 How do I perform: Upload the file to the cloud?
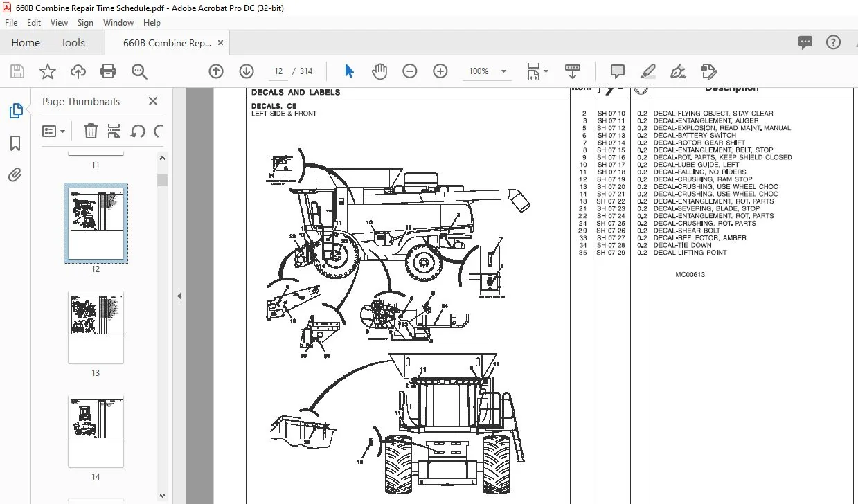[x=78, y=71]
